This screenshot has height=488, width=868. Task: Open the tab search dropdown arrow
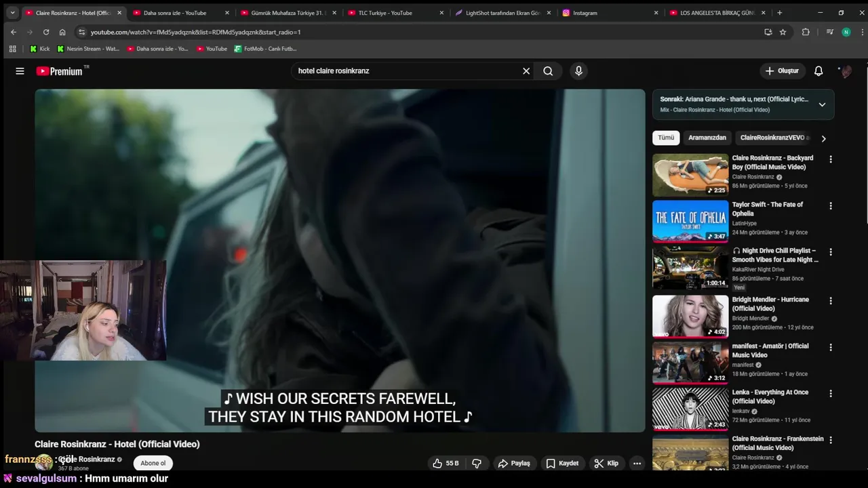click(x=12, y=12)
